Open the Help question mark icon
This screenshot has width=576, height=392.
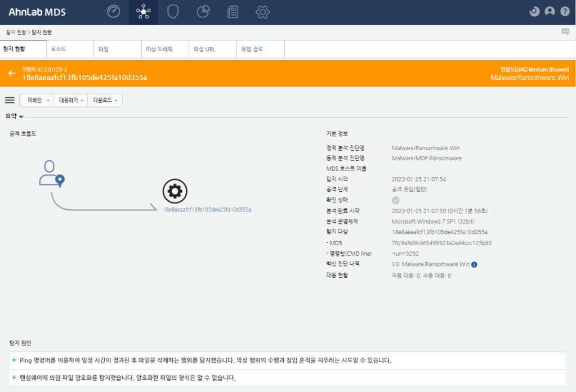tap(564, 11)
